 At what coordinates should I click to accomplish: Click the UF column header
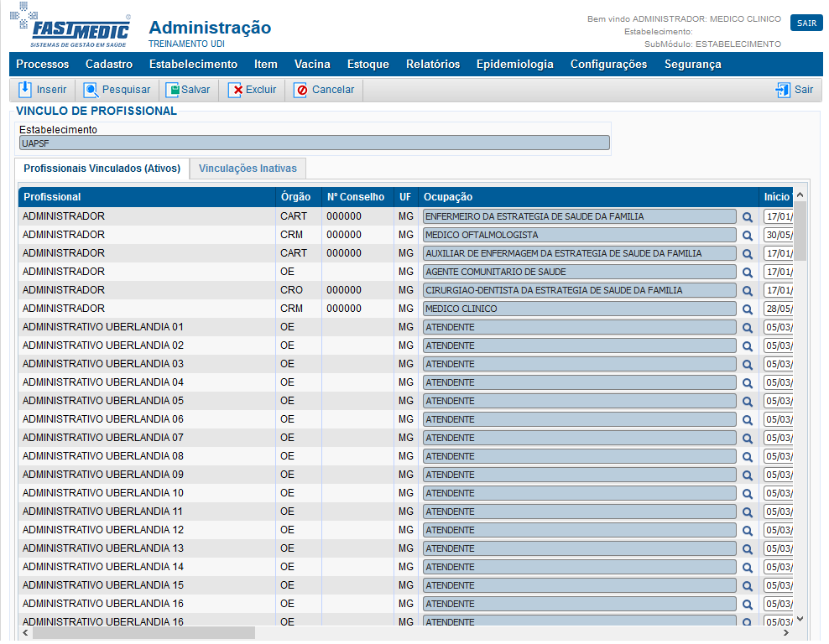coord(406,197)
